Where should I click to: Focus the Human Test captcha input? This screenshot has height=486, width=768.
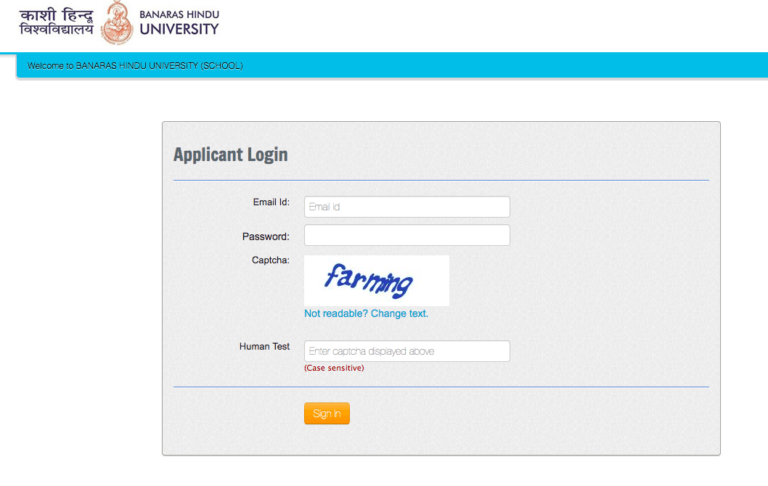click(x=406, y=351)
